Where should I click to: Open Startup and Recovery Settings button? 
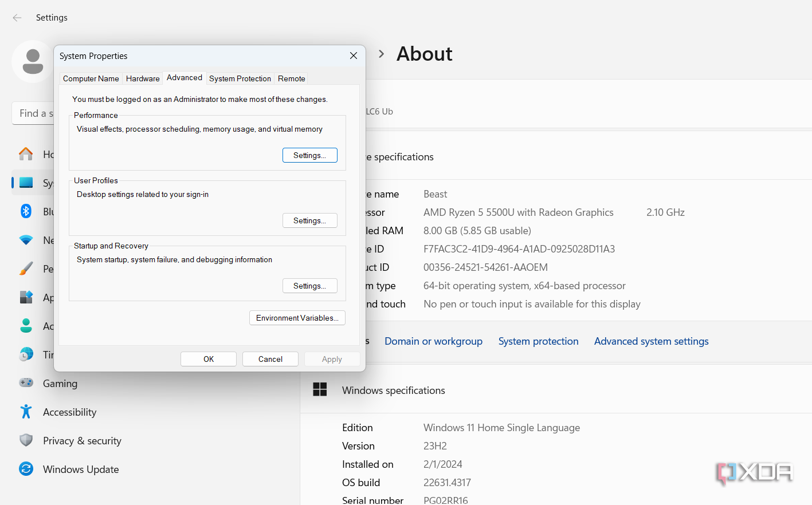(x=309, y=286)
